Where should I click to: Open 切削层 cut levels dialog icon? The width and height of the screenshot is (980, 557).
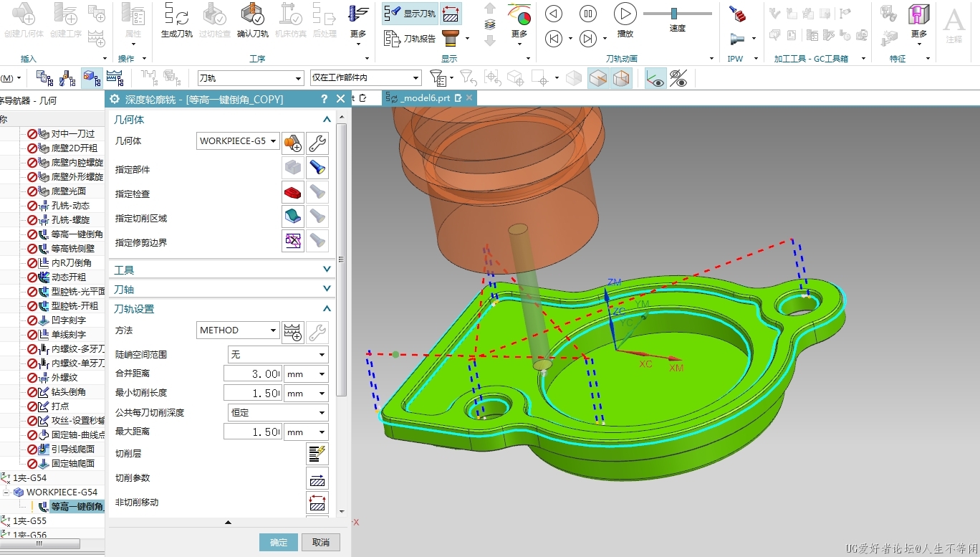pos(317,453)
